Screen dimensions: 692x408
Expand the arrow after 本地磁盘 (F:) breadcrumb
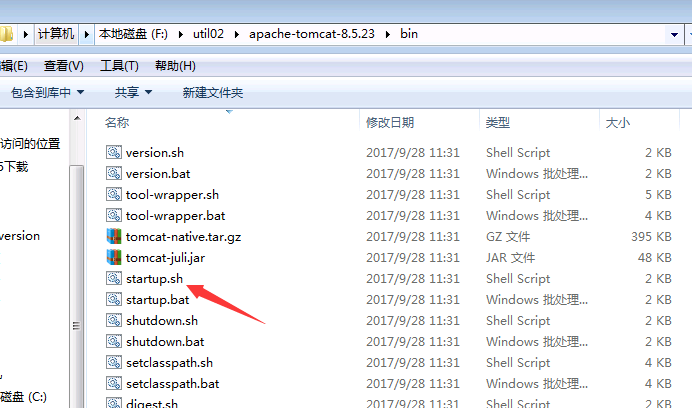point(181,34)
